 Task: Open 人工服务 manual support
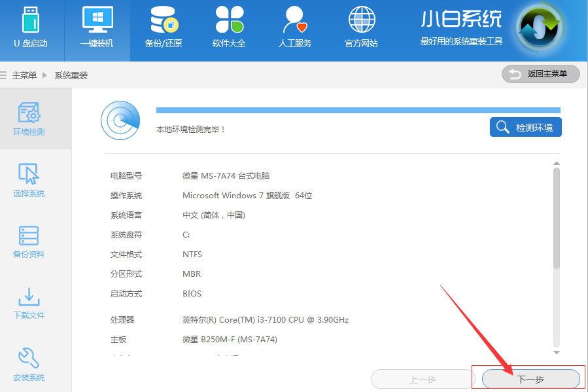tap(295, 28)
